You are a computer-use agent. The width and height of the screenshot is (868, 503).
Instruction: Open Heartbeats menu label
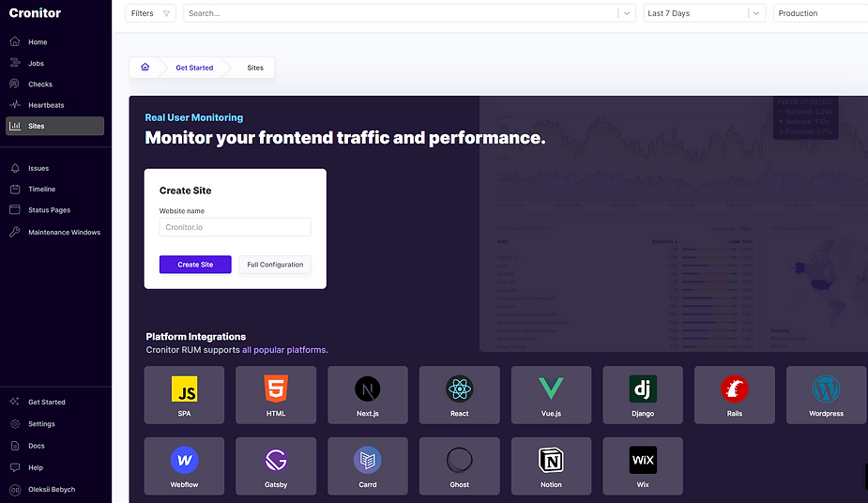[47, 105]
